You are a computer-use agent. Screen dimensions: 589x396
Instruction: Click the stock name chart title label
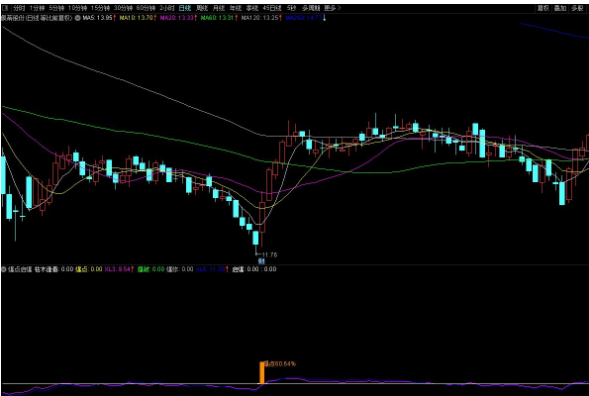tap(37, 18)
